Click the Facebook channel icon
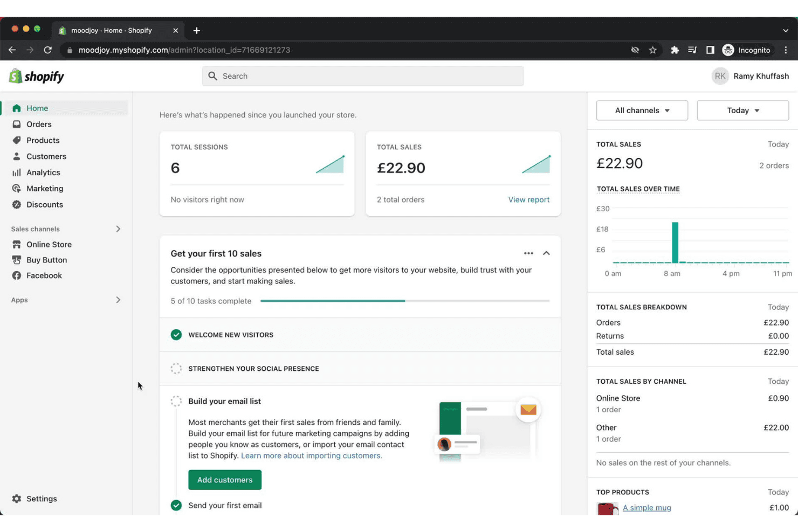Viewport: 798px width, 532px height. 17,275
